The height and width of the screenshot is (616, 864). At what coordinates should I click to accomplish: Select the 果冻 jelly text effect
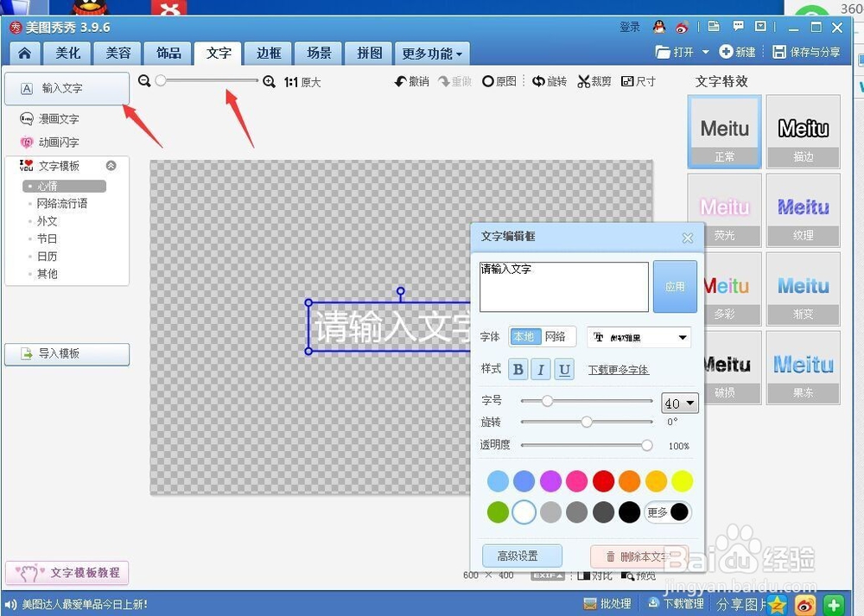pyautogui.click(x=804, y=367)
